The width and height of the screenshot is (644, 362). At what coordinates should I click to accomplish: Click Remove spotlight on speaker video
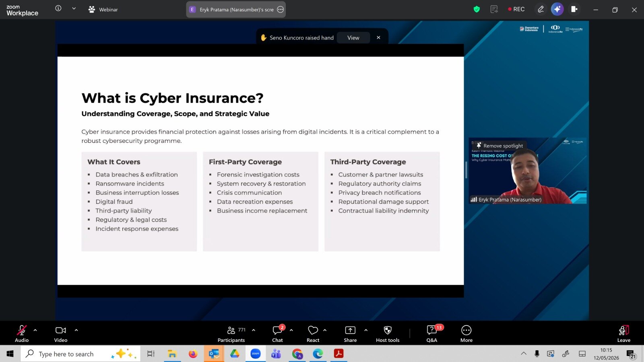click(x=500, y=146)
